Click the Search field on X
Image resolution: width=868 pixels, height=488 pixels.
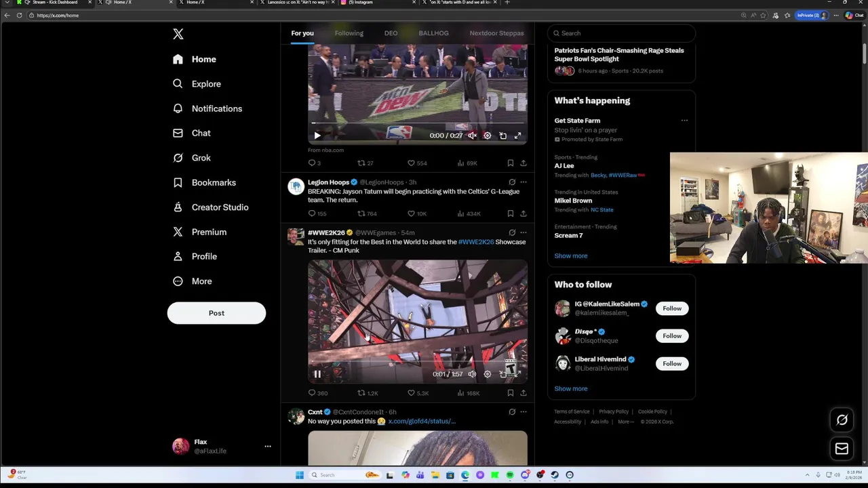(x=621, y=33)
